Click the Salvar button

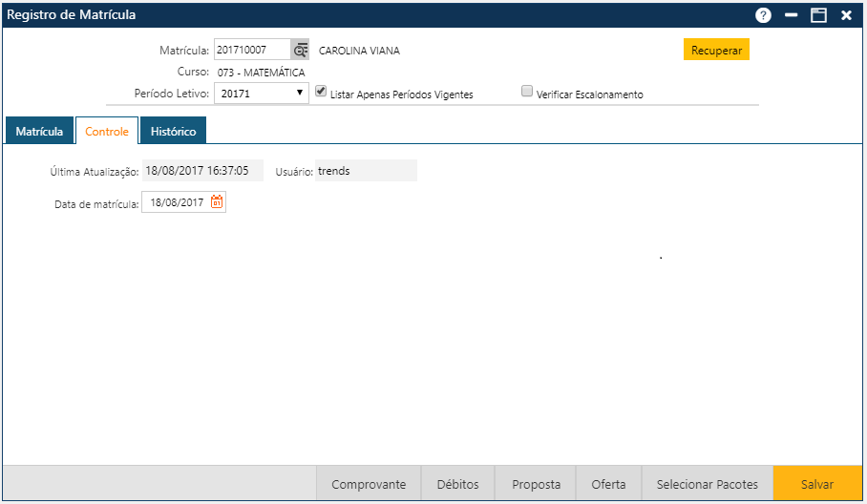coord(816,484)
